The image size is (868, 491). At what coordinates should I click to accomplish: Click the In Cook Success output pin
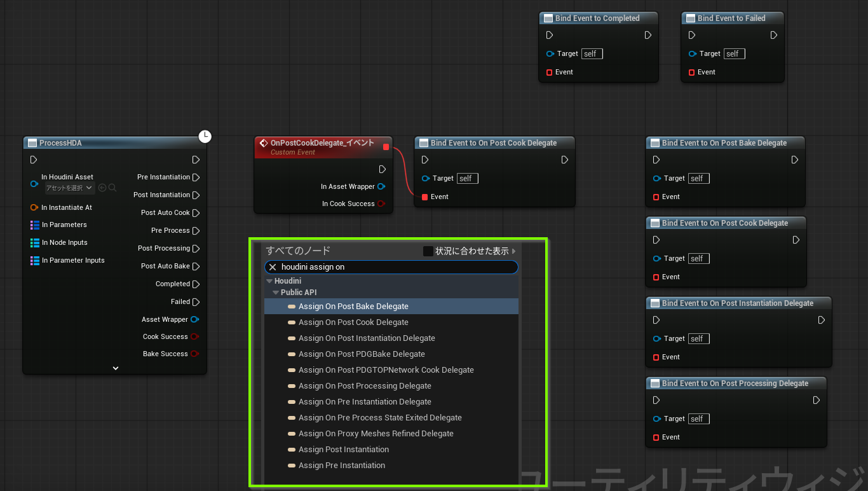pyautogui.click(x=381, y=204)
